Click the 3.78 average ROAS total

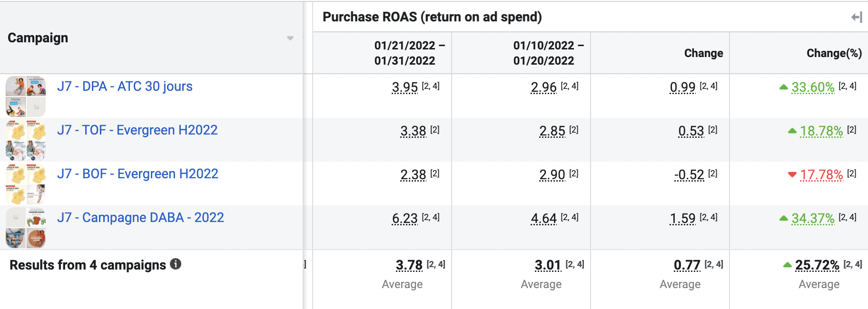(409, 265)
